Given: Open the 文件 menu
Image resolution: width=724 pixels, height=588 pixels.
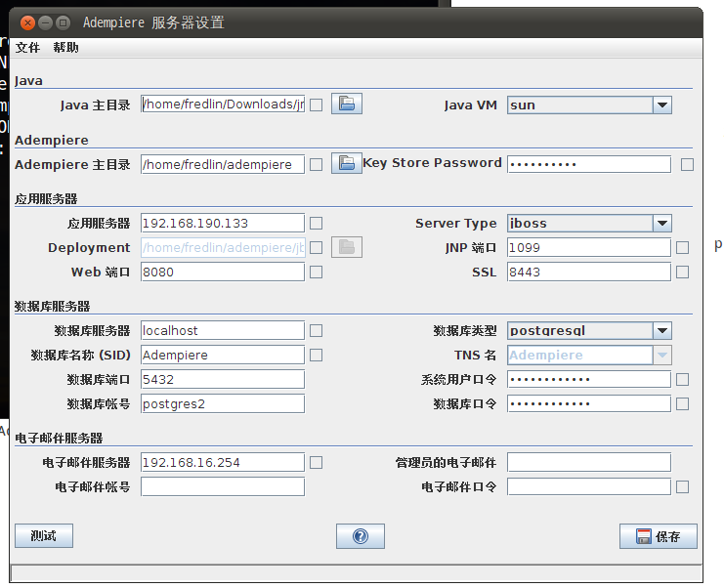Looking at the screenshot, I should point(27,48).
